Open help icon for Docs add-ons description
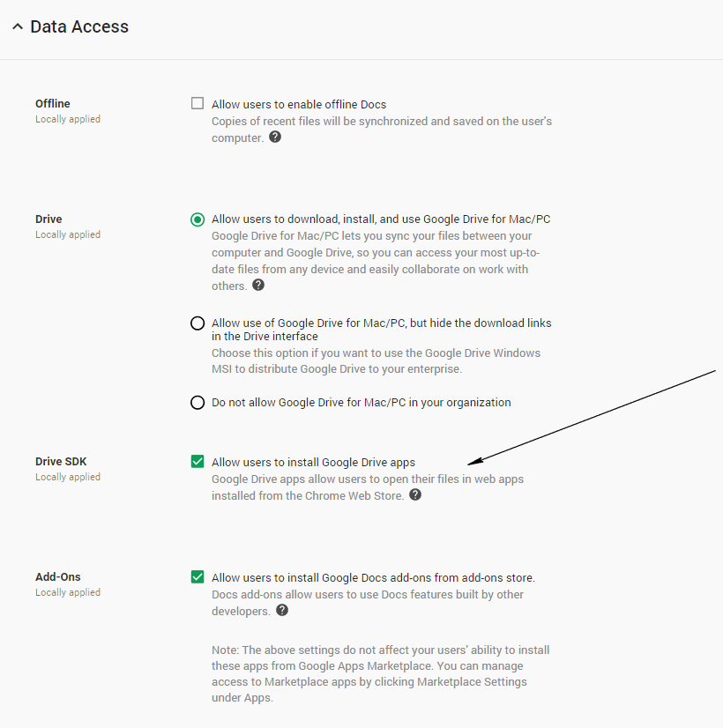The image size is (723, 728). [282, 611]
